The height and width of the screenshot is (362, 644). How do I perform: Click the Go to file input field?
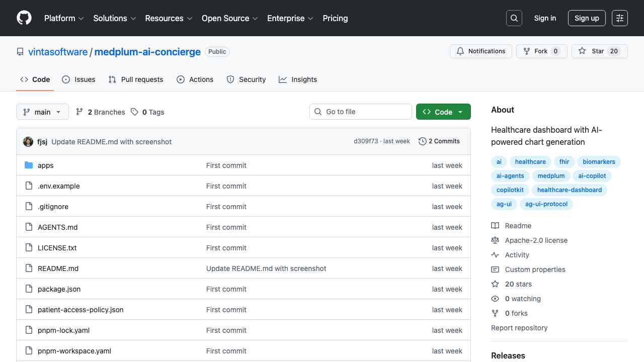click(360, 112)
